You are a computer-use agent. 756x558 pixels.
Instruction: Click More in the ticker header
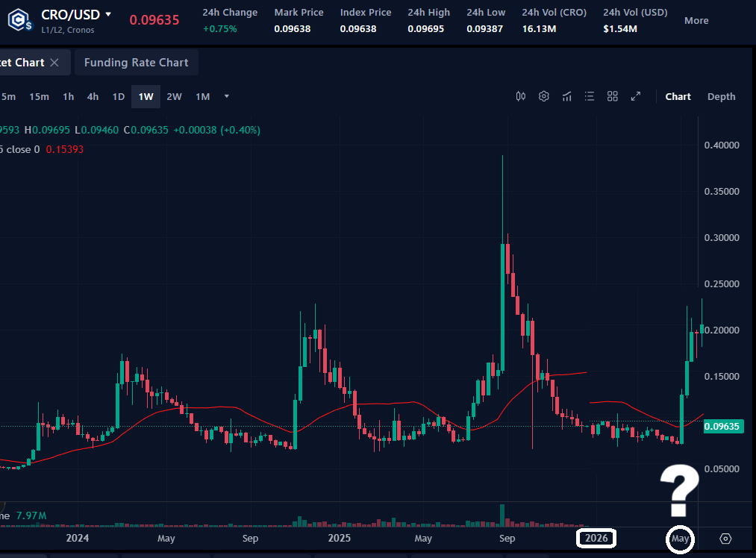696,20
